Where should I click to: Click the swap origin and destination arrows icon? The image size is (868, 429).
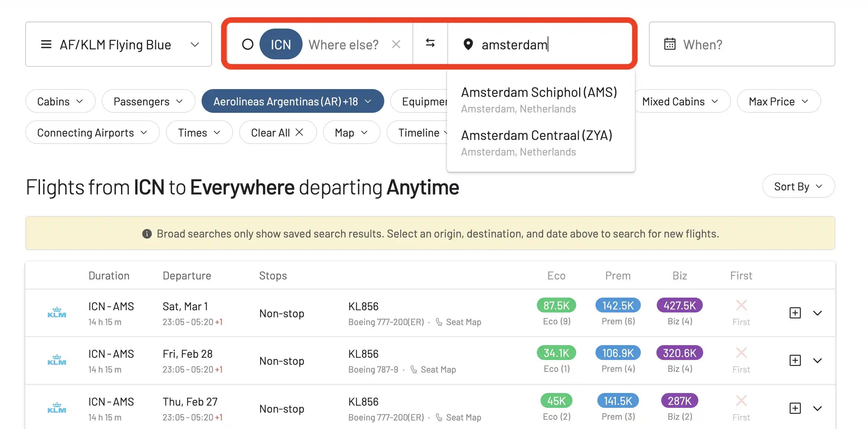(x=430, y=43)
